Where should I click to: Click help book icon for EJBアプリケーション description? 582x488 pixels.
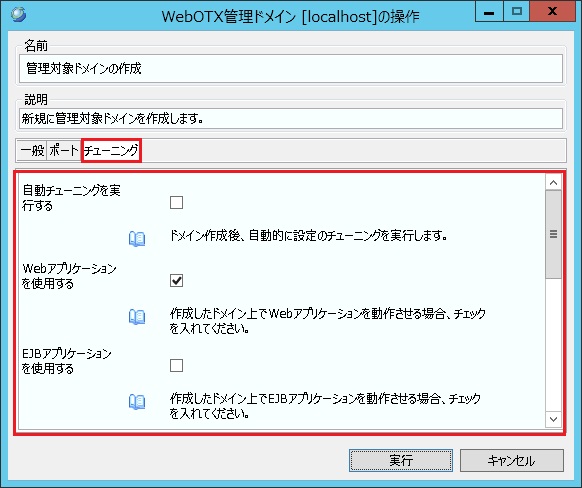137,402
